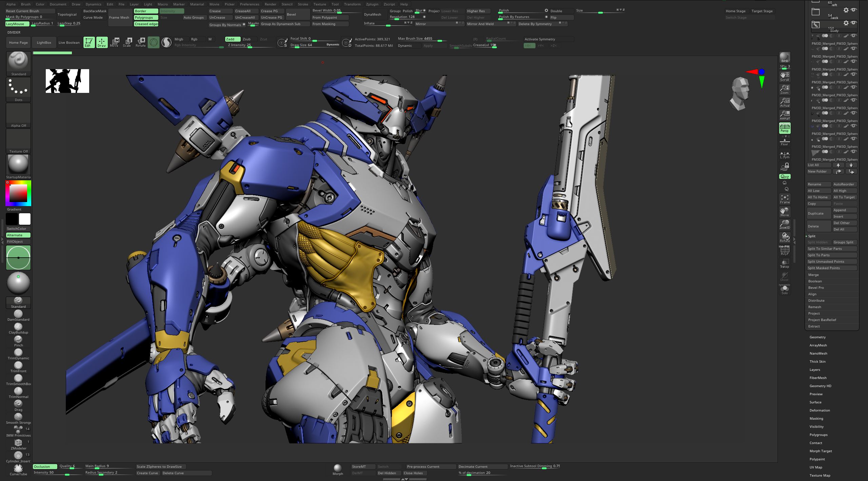
Task: Toggle L.Sym local symmetry
Action: click(785, 154)
